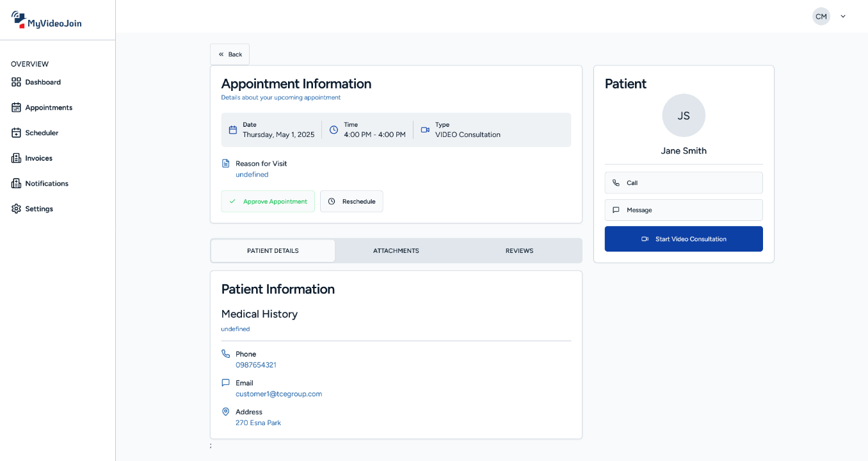
Task: Select the Patient Details tab
Action: point(273,251)
